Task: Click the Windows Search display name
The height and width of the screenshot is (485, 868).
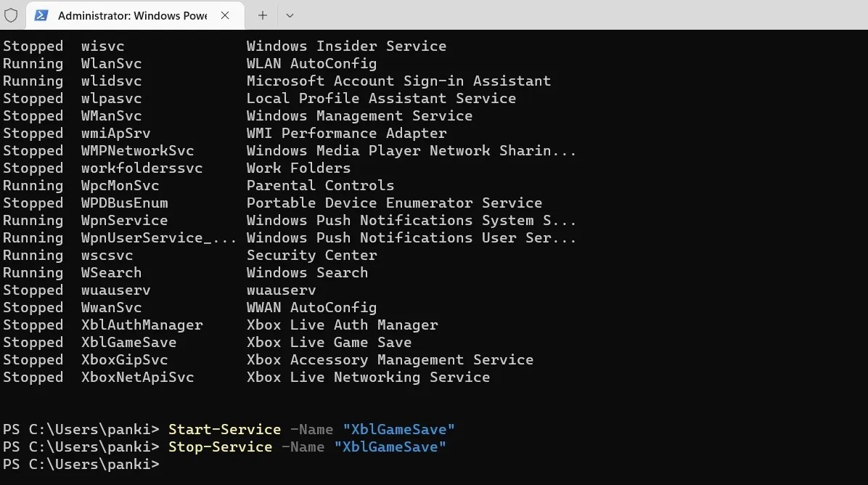Action: [307, 272]
